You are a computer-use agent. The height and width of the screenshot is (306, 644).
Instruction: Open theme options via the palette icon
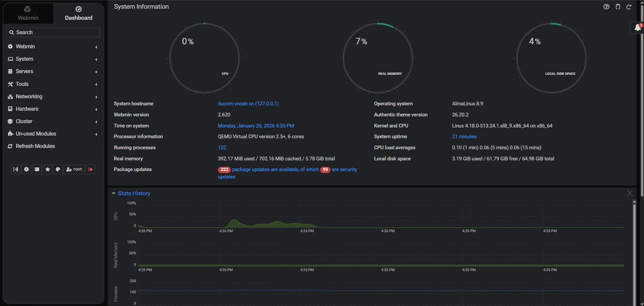58,169
